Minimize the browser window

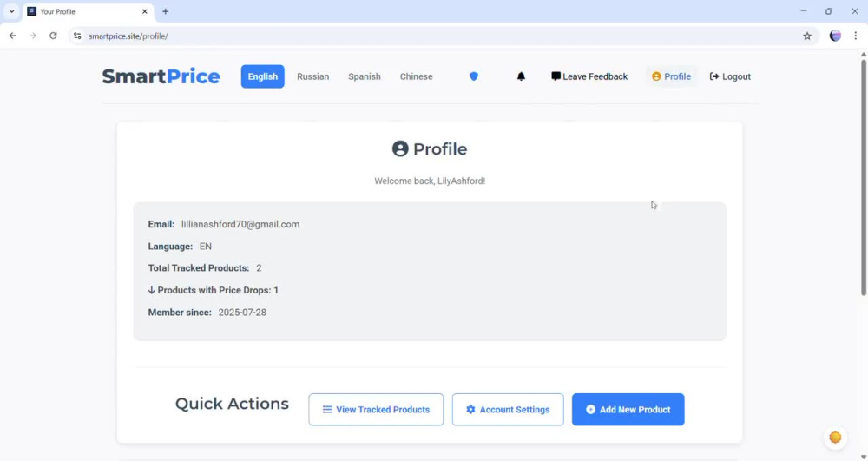(x=803, y=11)
